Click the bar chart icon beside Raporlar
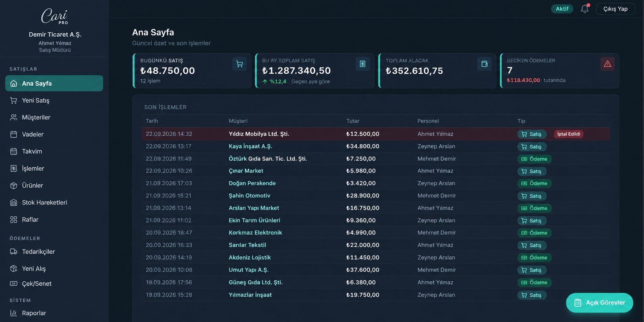644x322 pixels. tap(14, 313)
